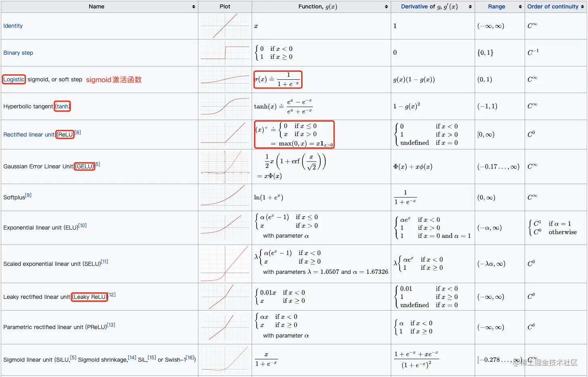Select the text 'Softplus'
Screen dimensions: 588x377
coord(14,197)
